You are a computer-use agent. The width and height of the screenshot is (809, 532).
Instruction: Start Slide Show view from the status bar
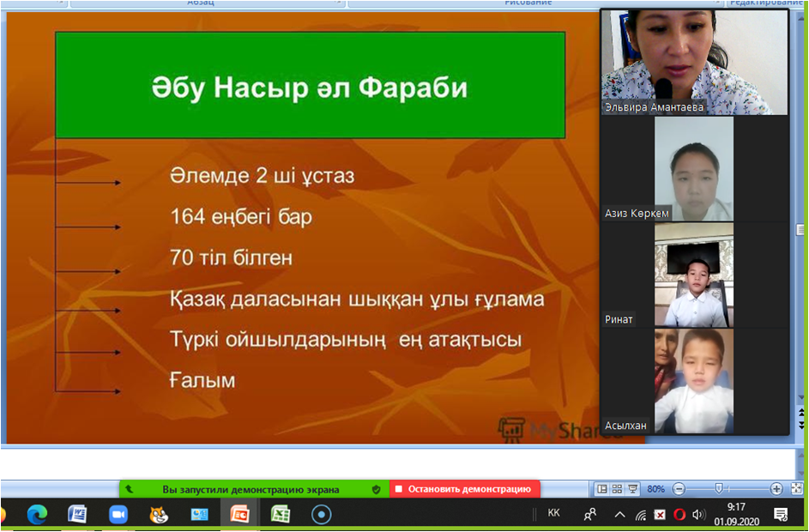coord(633,489)
